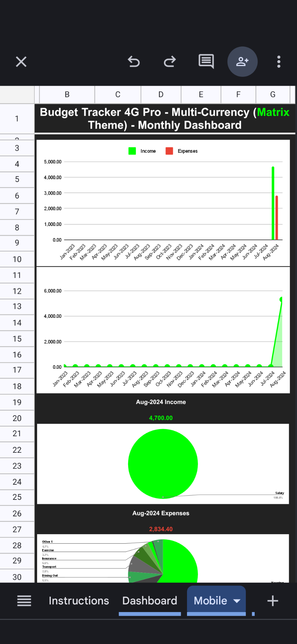Select the select-all corner cell
The image size is (297, 644).
(x=17, y=95)
